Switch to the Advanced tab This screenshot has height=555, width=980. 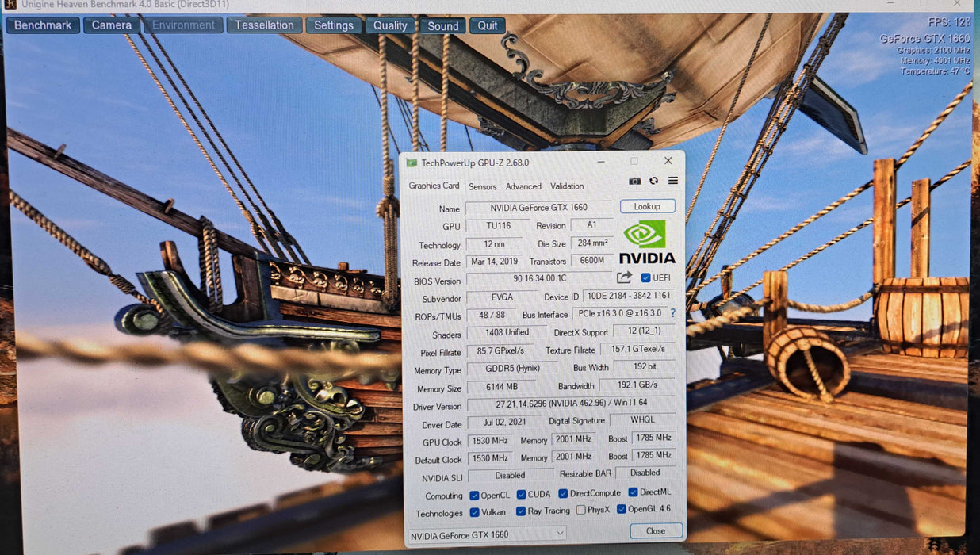(523, 186)
